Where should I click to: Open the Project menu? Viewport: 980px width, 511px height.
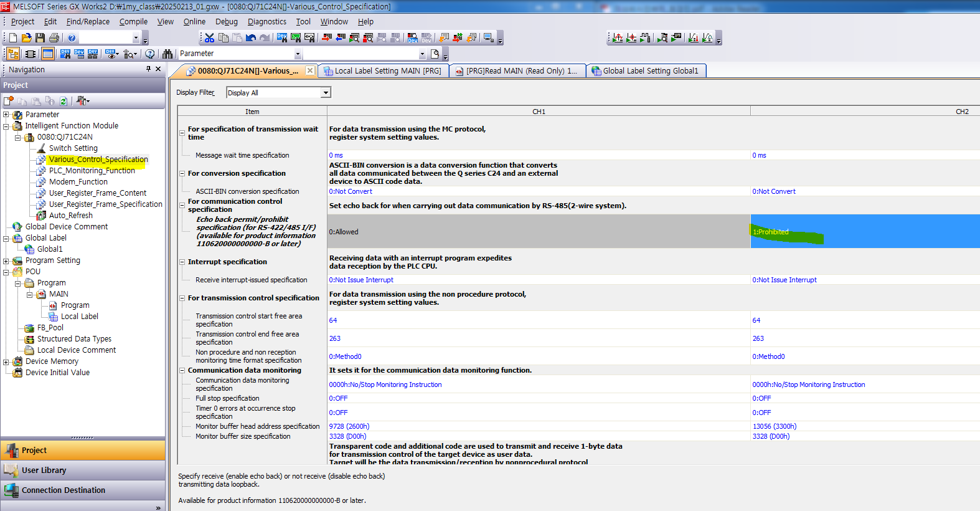(x=22, y=21)
